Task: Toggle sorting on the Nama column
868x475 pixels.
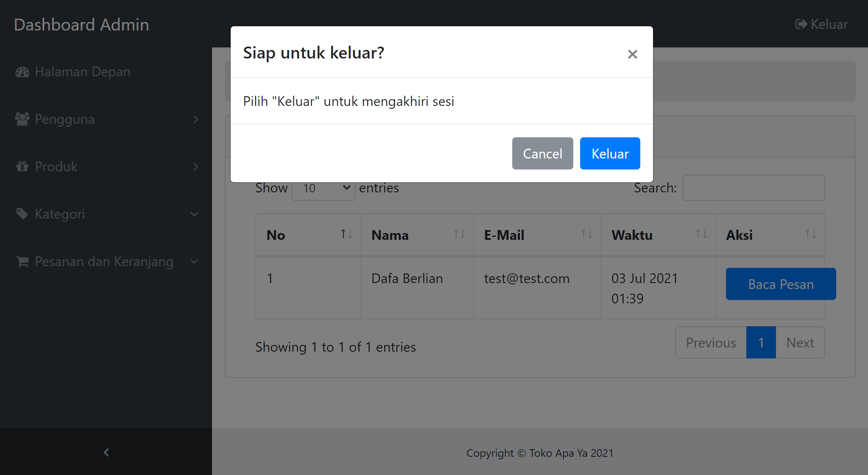Action: 459,234
